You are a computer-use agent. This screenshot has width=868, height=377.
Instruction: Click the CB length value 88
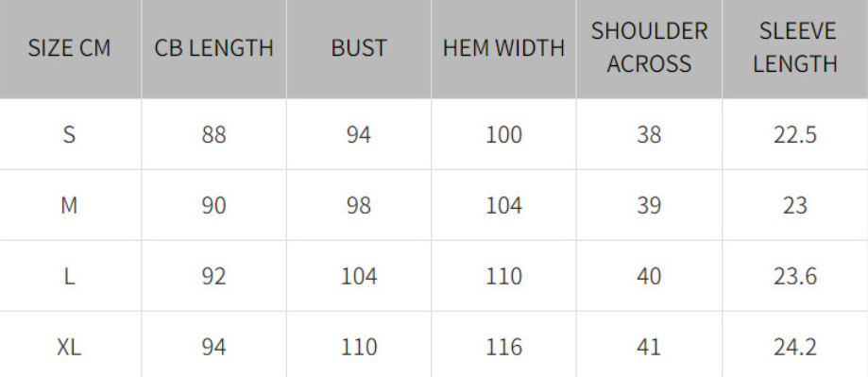[x=213, y=134]
